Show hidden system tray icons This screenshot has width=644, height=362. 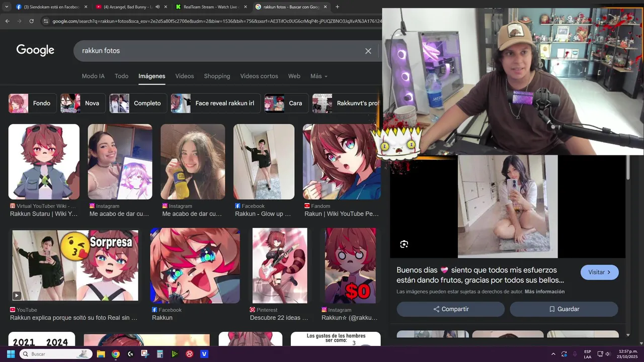point(553,354)
